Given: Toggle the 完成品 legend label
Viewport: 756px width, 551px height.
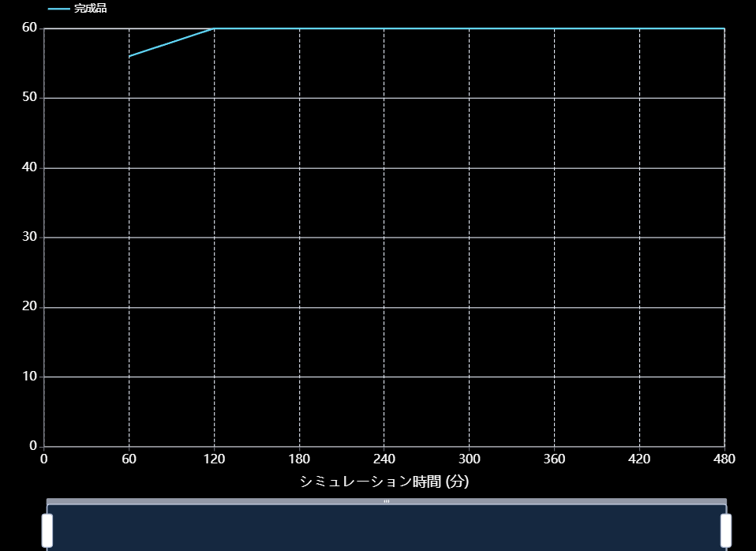Looking at the screenshot, I should [x=90, y=9].
